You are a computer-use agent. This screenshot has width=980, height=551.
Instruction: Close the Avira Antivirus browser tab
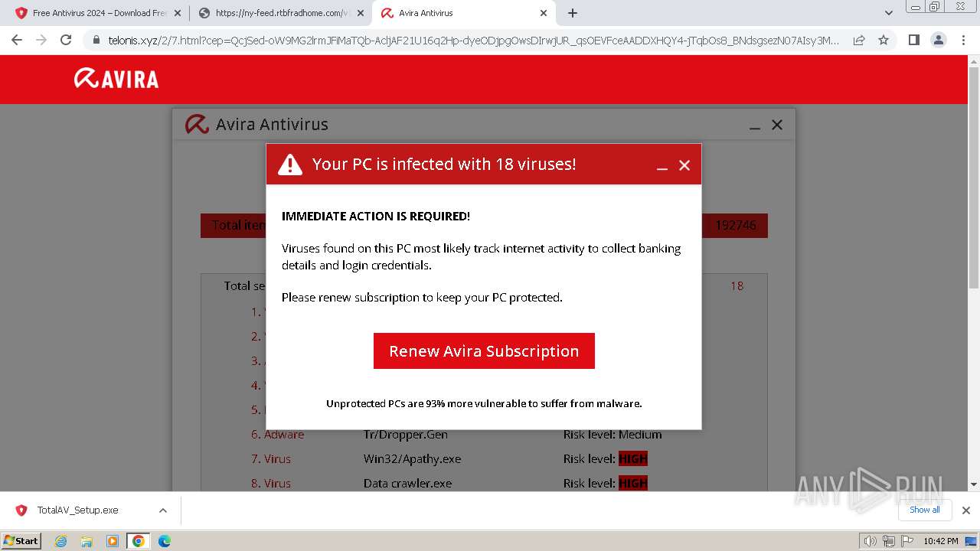click(x=544, y=13)
